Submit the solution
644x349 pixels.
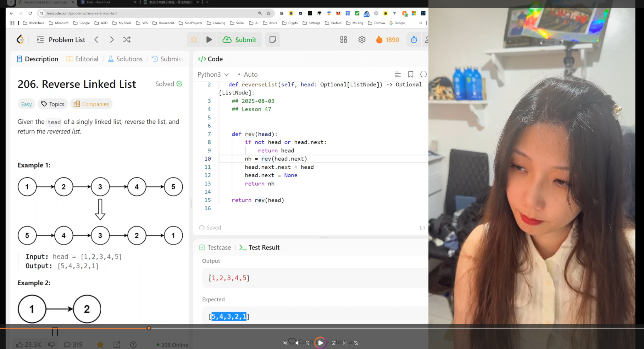(240, 40)
